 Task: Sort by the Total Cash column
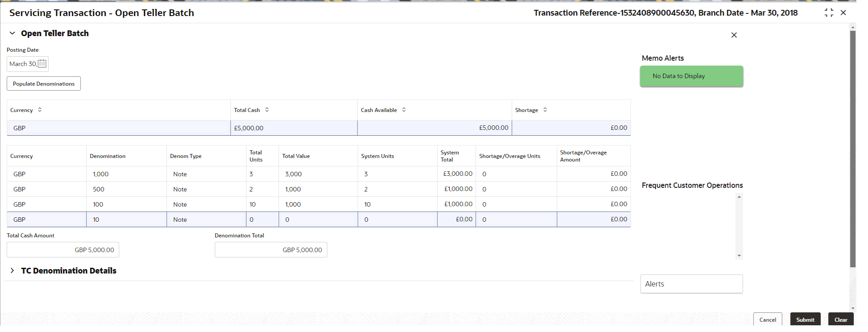click(x=267, y=110)
